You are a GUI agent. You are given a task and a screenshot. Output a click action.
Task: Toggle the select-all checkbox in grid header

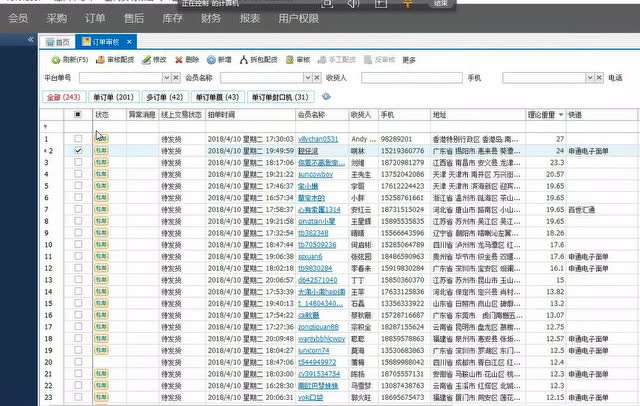coord(78,115)
